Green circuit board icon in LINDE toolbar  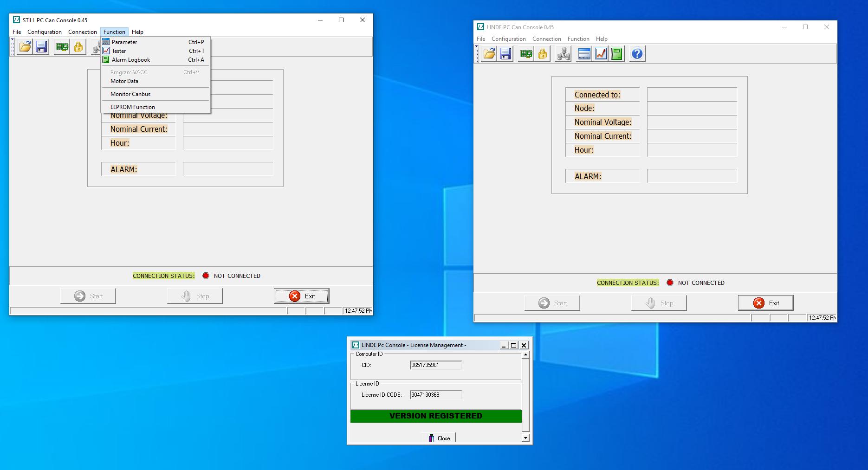coord(526,54)
